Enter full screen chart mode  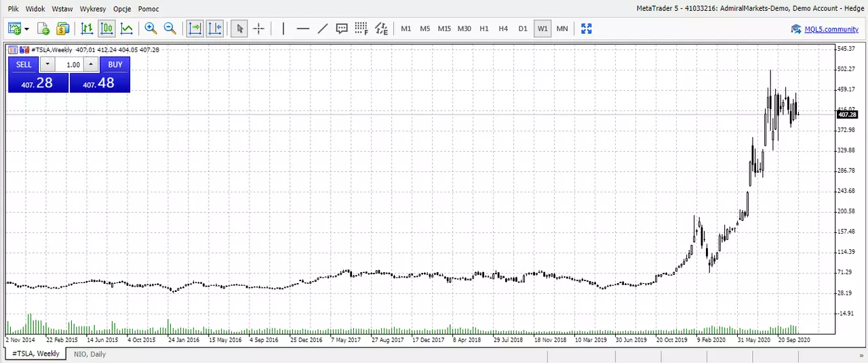click(x=587, y=28)
